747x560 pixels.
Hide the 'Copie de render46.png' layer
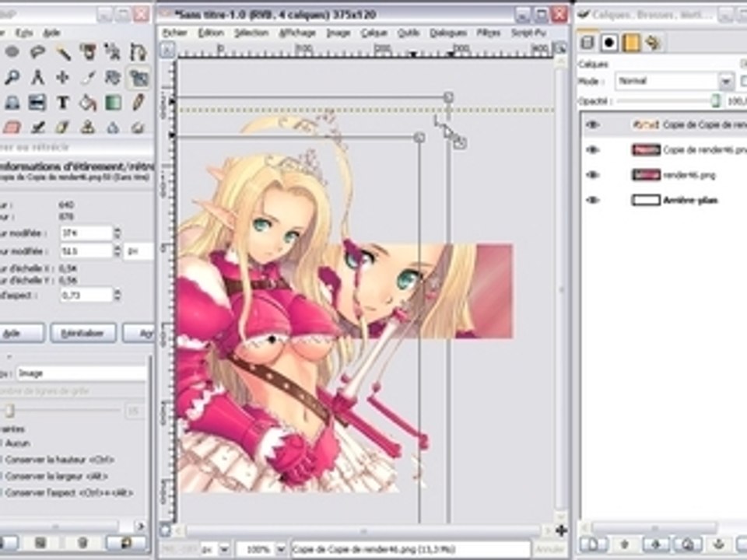(x=593, y=150)
